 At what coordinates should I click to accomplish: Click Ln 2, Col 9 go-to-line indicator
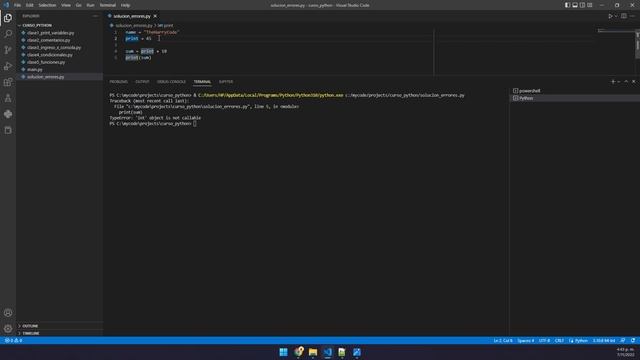(503, 340)
